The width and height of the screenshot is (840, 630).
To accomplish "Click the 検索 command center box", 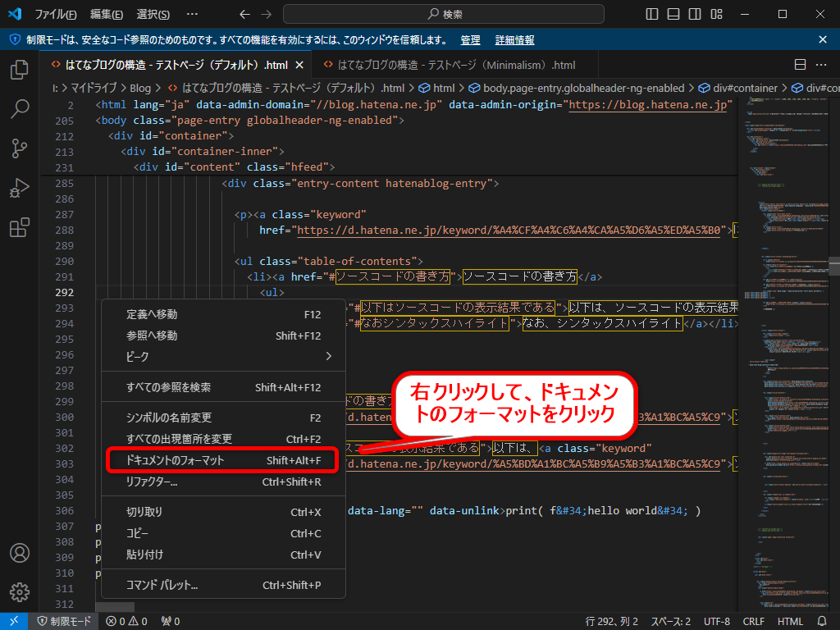I will pos(444,14).
